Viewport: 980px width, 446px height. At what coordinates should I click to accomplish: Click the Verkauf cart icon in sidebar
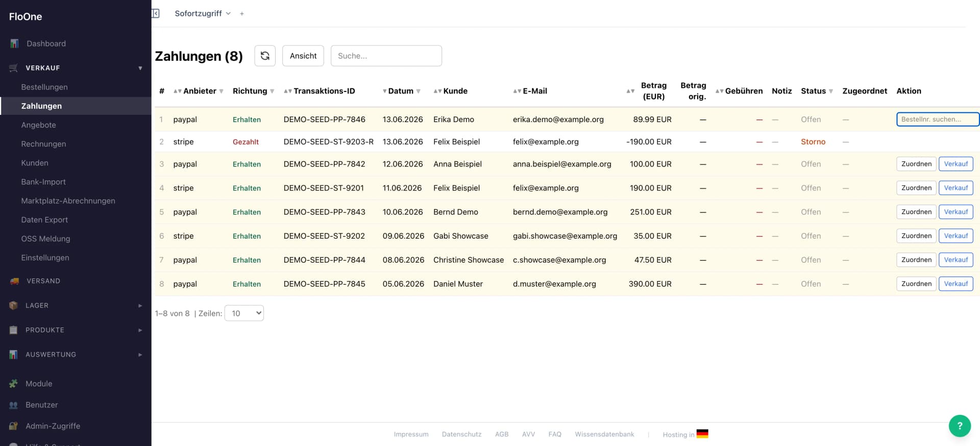(x=14, y=68)
